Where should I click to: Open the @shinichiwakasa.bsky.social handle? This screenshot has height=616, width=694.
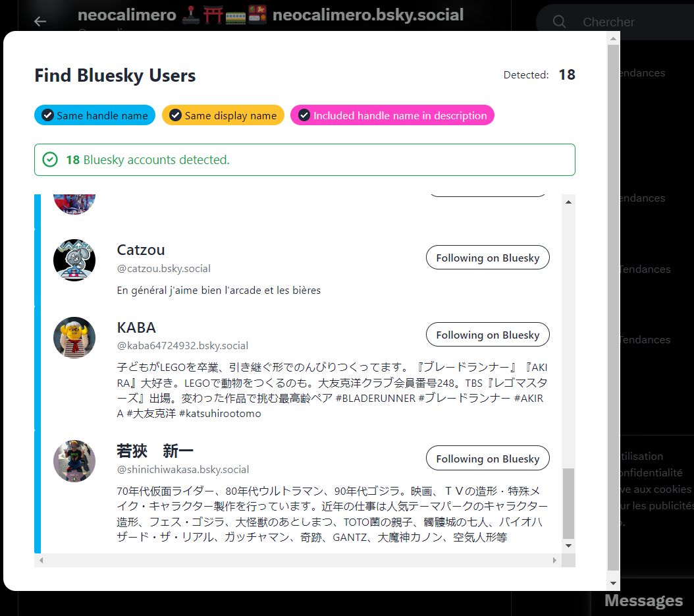pyautogui.click(x=183, y=470)
